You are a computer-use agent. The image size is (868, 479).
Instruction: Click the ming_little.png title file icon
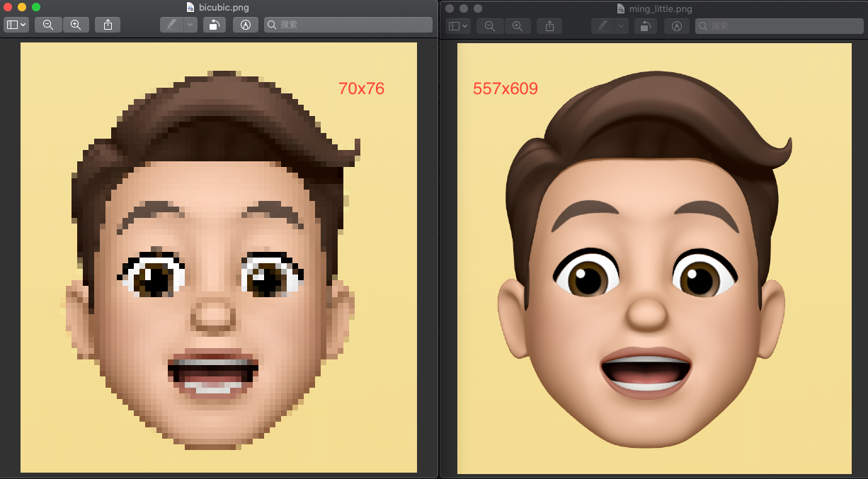(621, 9)
